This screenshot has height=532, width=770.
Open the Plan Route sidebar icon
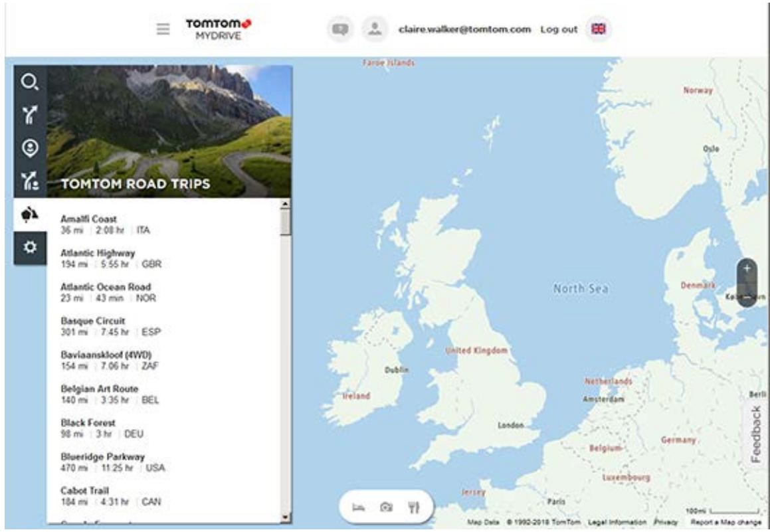coord(30,115)
